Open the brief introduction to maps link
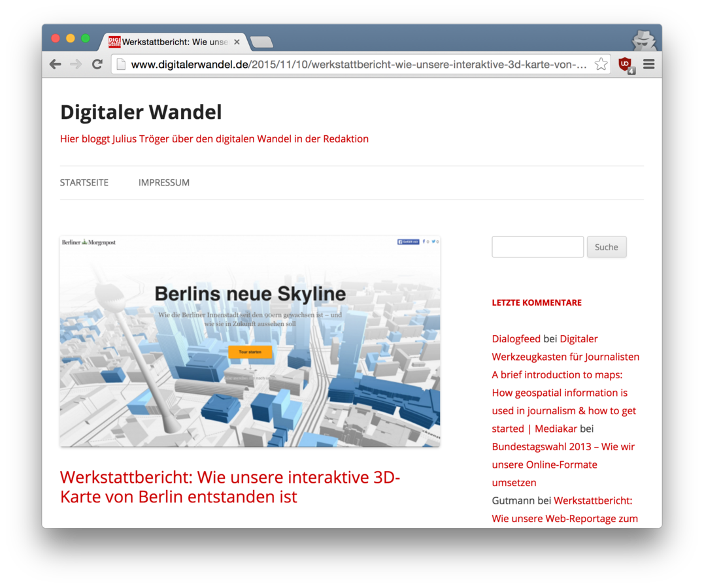This screenshot has width=704, height=588. coord(564,402)
